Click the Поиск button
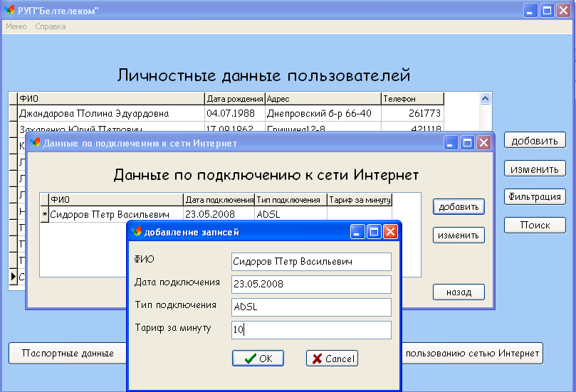 point(535,225)
